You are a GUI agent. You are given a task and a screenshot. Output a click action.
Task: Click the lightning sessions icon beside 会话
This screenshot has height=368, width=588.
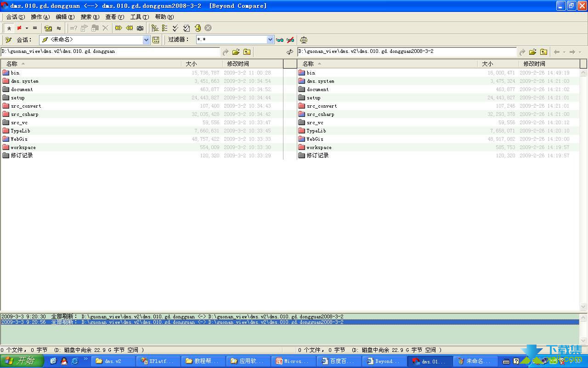coord(8,40)
